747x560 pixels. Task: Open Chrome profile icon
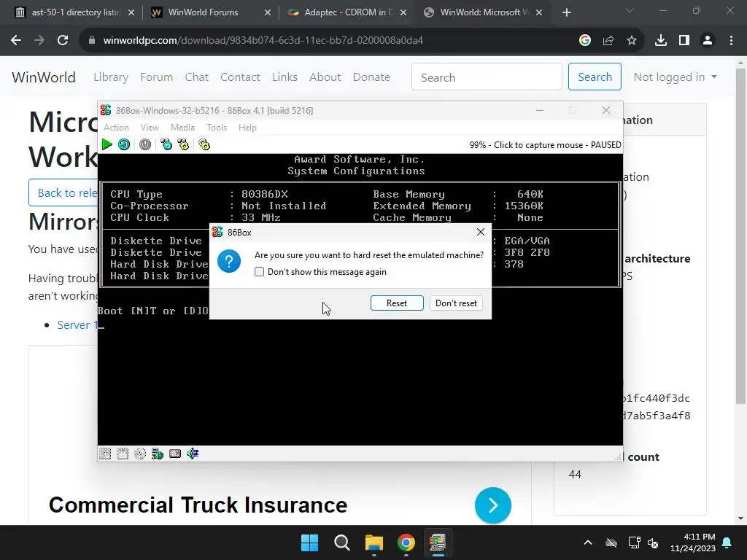point(708,41)
